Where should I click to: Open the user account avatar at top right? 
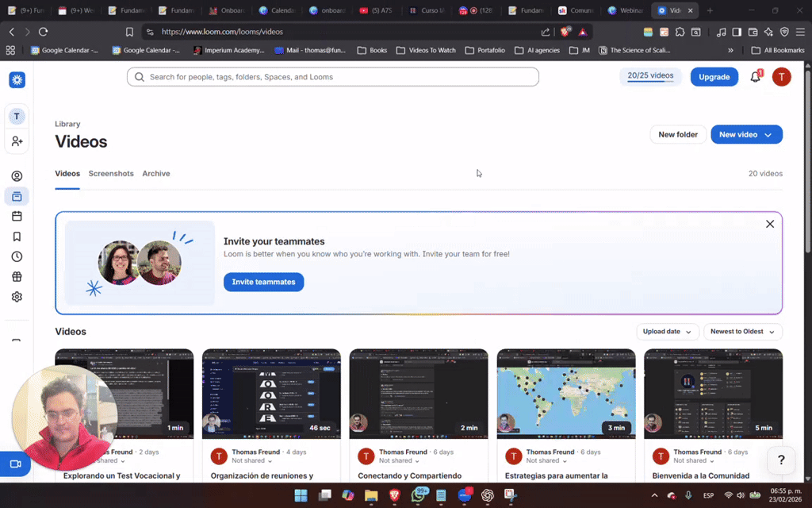coord(781,77)
